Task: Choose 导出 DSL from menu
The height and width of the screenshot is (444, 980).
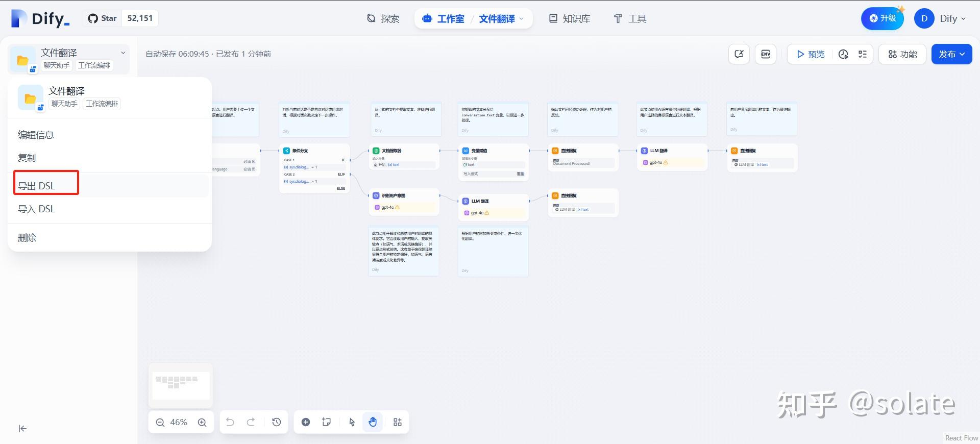Action: [109, 186]
